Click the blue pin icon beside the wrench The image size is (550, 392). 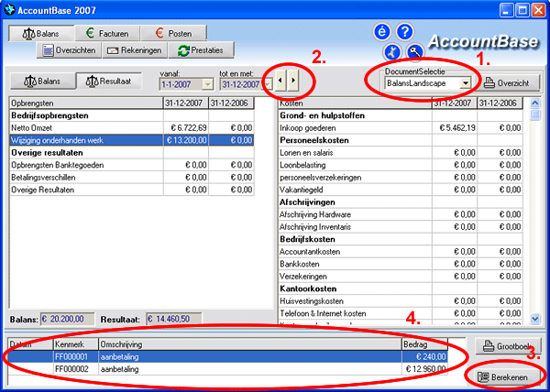(392, 52)
